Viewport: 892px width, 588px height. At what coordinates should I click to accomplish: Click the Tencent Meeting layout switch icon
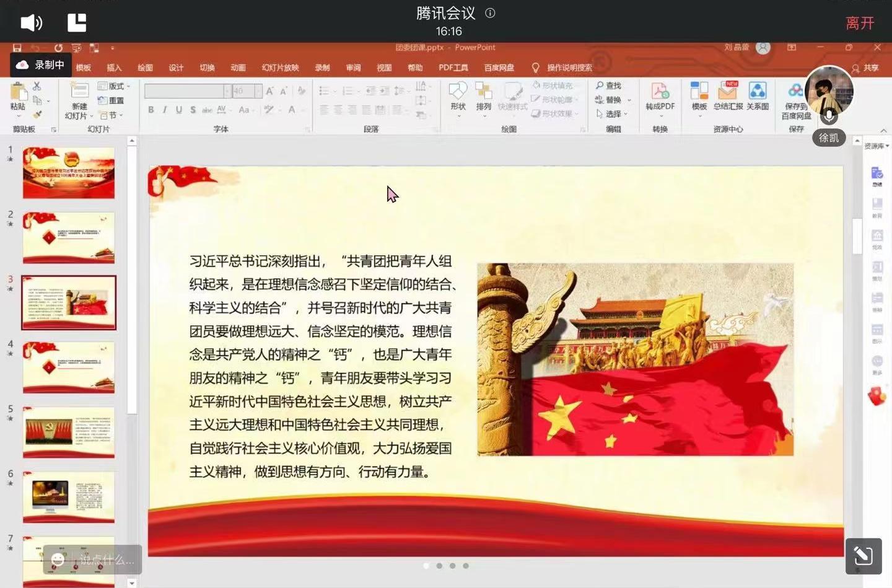tap(77, 23)
